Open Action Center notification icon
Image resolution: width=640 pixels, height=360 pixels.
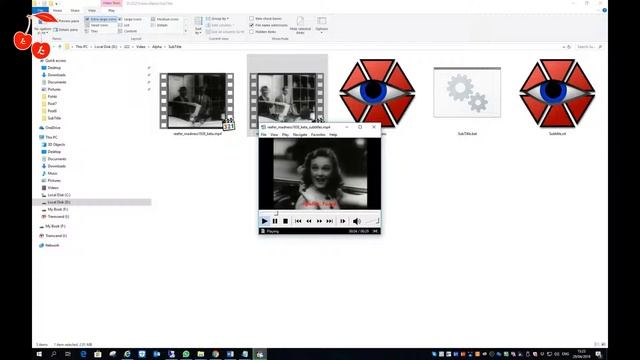[x=598, y=354]
